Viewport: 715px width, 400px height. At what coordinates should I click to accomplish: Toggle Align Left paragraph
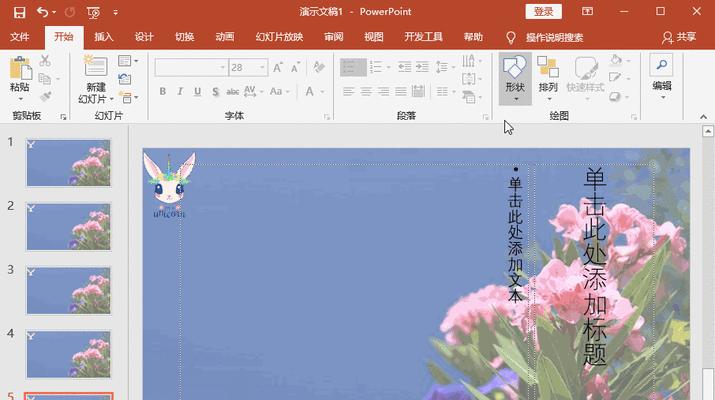pyautogui.click(x=348, y=92)
